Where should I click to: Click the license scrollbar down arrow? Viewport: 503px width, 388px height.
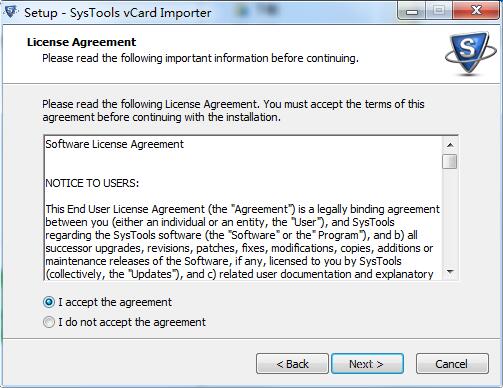coord(450,272)
